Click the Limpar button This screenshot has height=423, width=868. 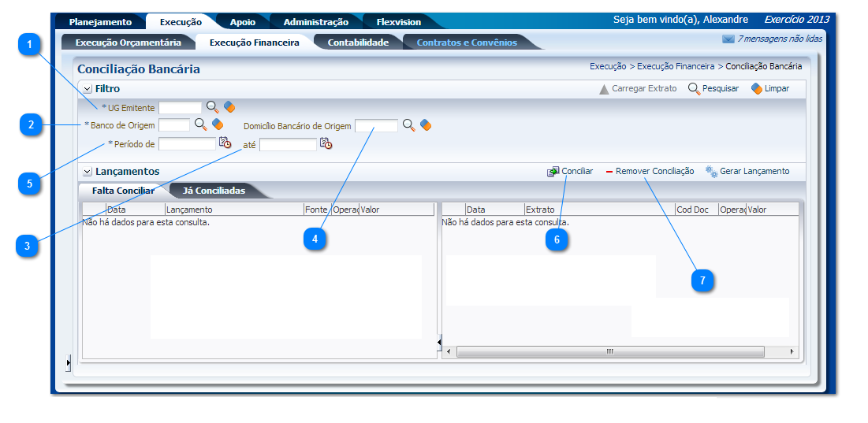769,89
